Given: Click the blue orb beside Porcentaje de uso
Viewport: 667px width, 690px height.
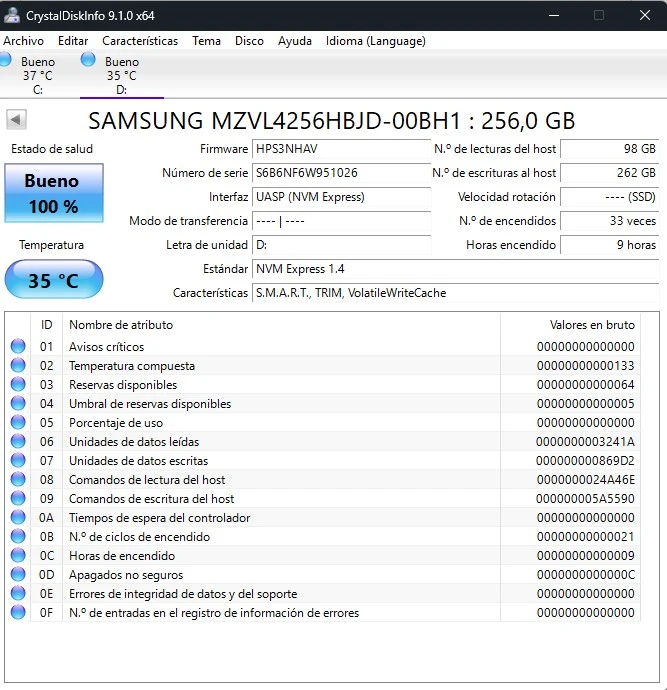Looking at the screenshot, I should pyautogui.click(x=18, y=423).
